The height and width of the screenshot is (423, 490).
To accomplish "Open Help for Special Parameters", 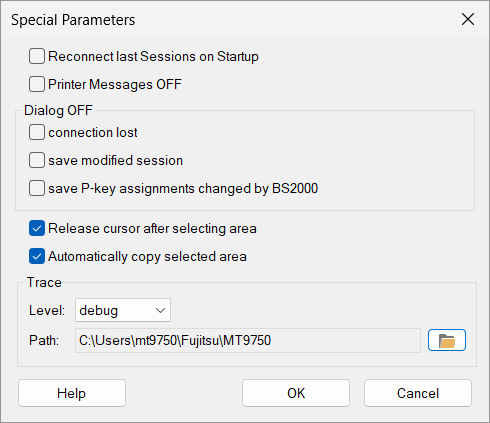I will (x=72, y=393).
